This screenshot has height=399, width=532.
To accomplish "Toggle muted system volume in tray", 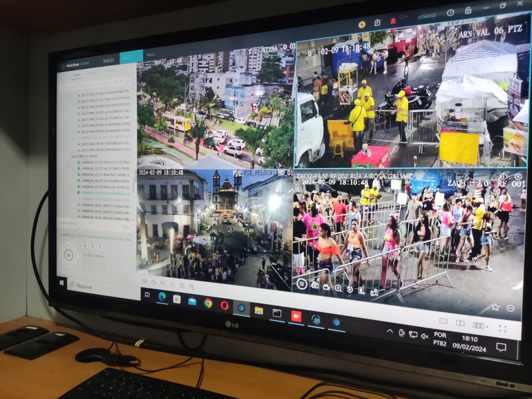I will pyautogui.click(x=425, y=336).
